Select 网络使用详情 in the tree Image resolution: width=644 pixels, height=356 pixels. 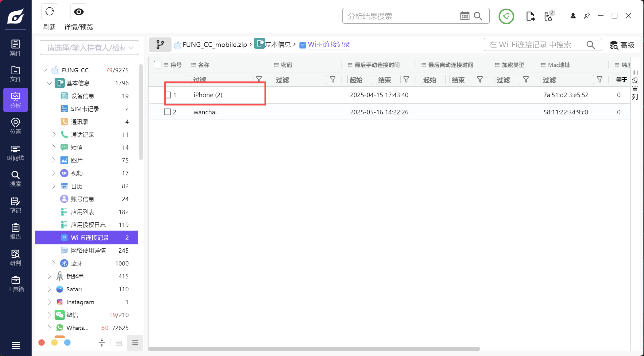point(88,251)
